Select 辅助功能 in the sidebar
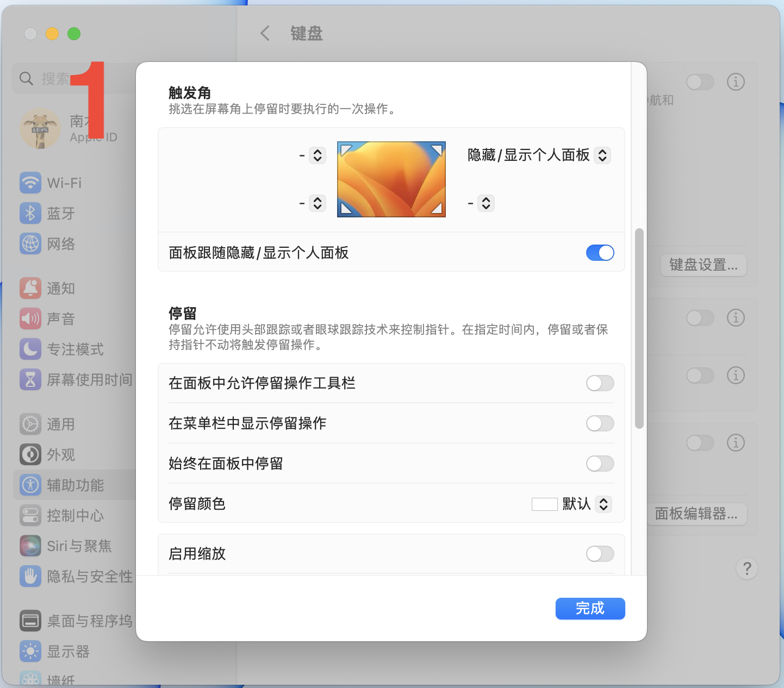Screen dimensions: 784x688 click(75, 485)
